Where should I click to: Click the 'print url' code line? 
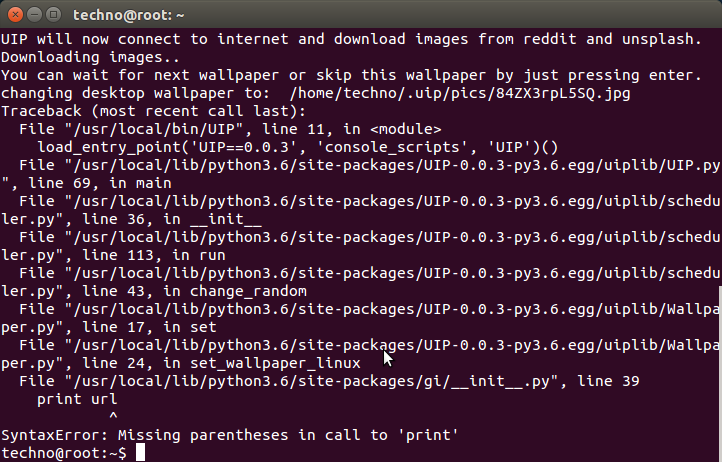click(x=77, y=399)
